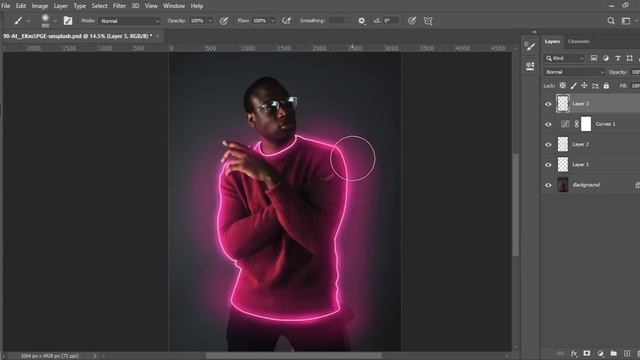Hide the Background layer

[548, 185]
